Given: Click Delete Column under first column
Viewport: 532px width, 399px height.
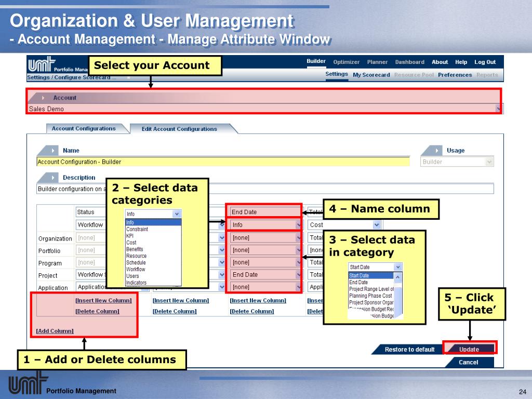Looking at the screenshot, I should click(x=97, y=311).
